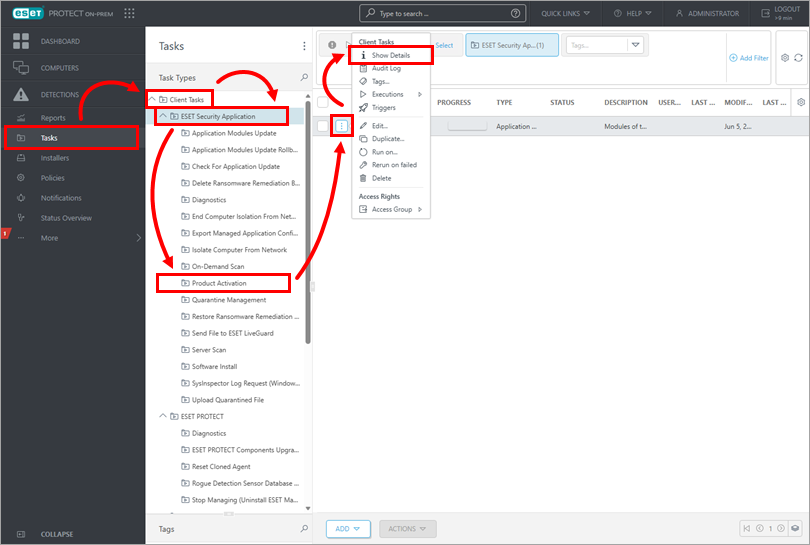The image size is (810, 545).
Task: Go to the first page of results
Action: click(747, 528)
